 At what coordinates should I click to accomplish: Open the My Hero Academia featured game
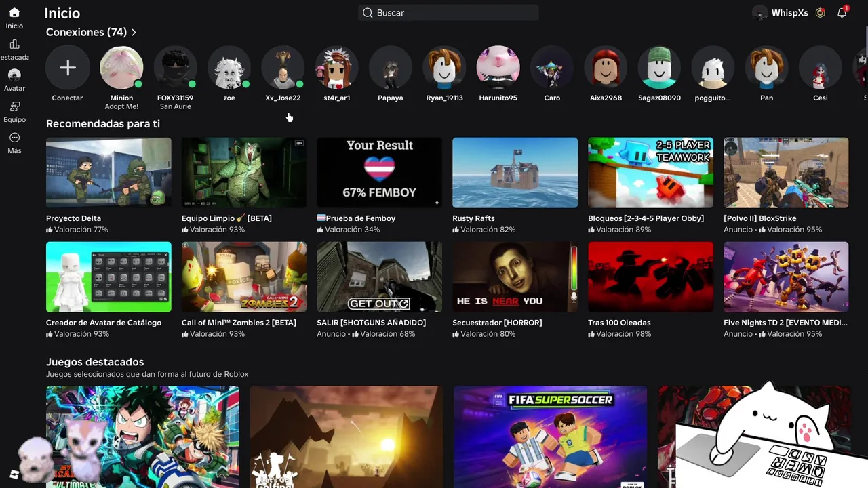click(142, 437)
